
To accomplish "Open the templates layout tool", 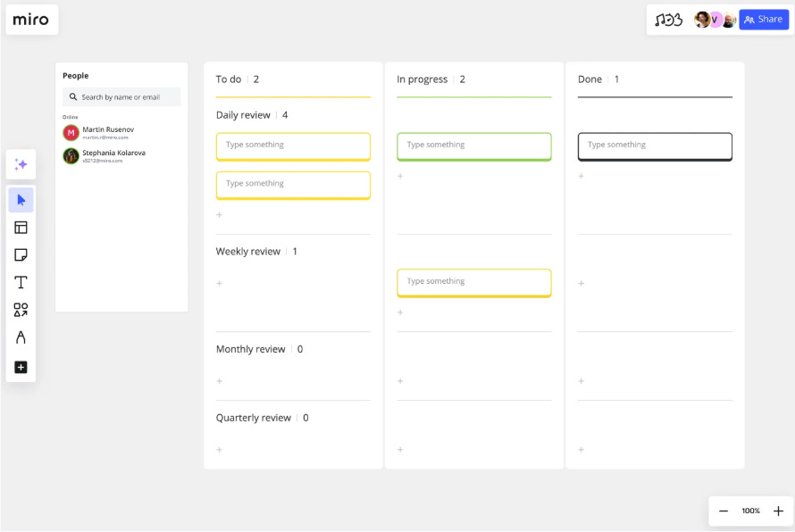I will [21, 228].
